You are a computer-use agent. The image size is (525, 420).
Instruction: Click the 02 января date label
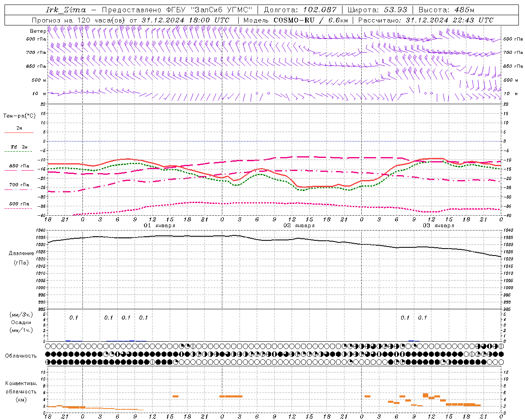point(299,226)
